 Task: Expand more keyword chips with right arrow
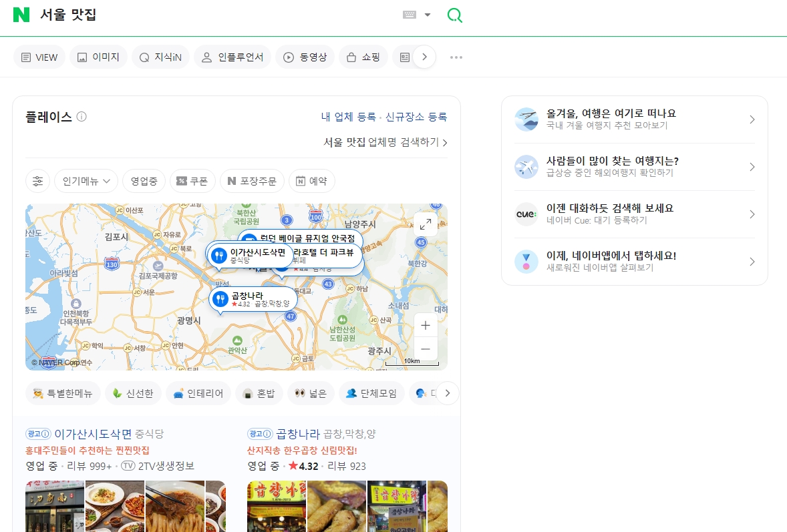pyautogui.click(x=447, y=392)
